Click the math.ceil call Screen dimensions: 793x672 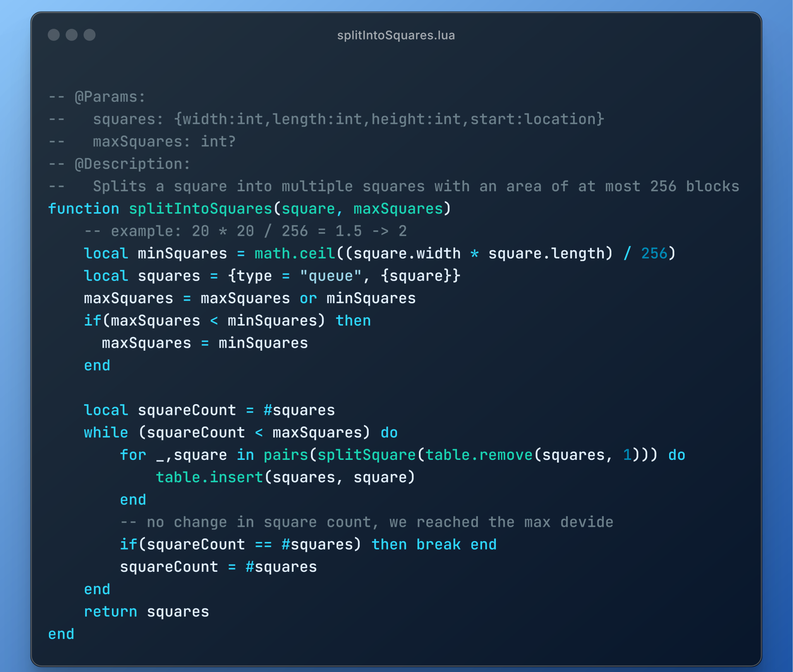pos(295,254)
